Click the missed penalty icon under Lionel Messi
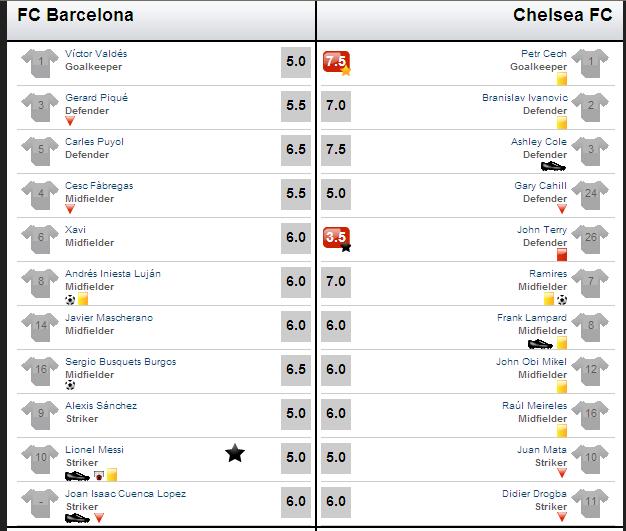The image size is (626, 531). (99, 476)
